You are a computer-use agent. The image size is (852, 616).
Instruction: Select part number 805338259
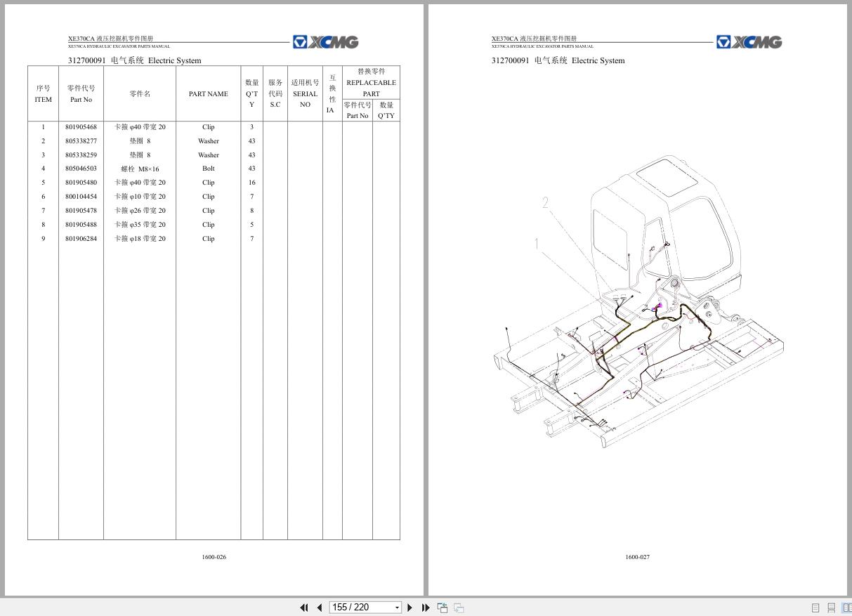click(x=81, y=155)
